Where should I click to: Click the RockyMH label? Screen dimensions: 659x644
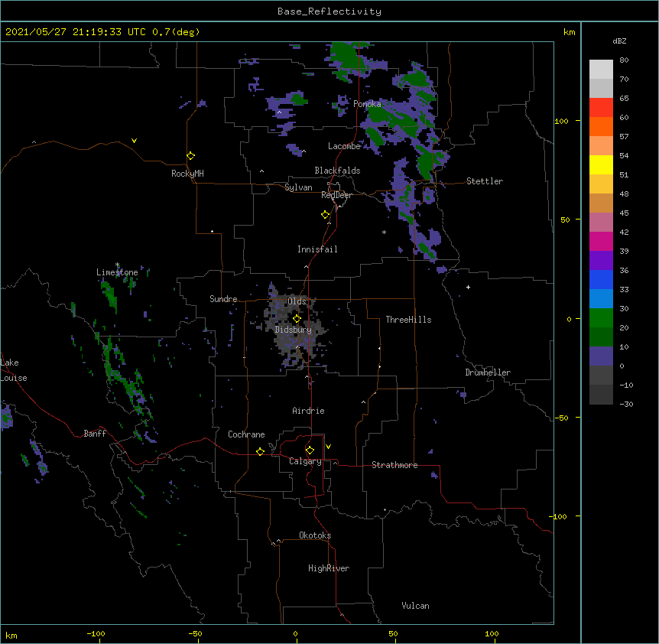click(x=187, y=174)
